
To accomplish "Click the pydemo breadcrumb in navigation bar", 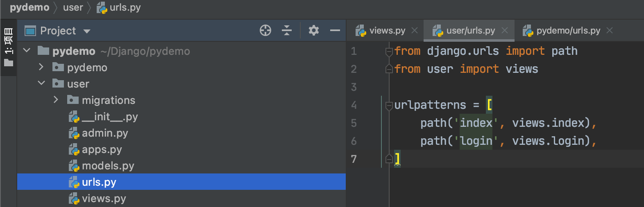I will click(x=29, y=7).
